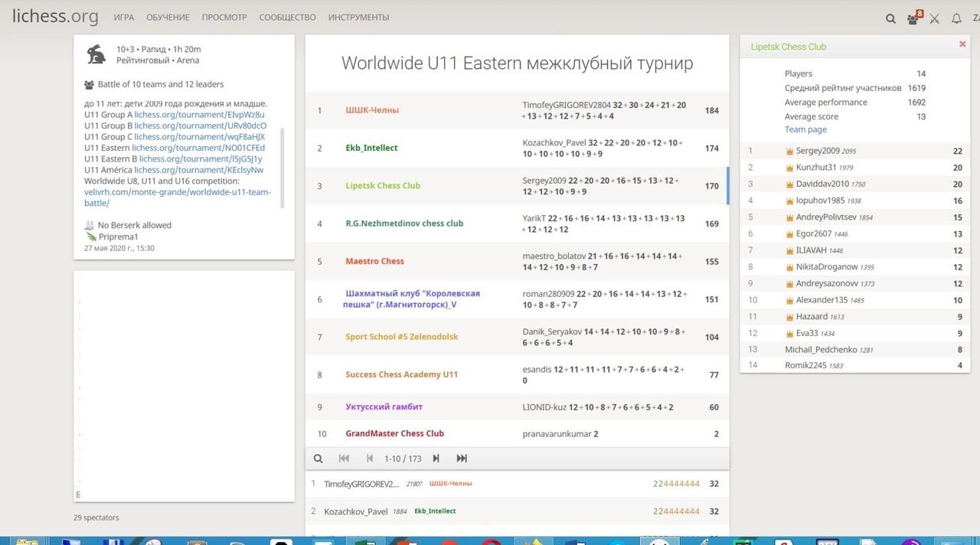Image resolution: width=980 pixels, height=545 pixels.
Task: Open the velivrh.com worldwide-u11-team-battle link
Action: click(177, 197)
